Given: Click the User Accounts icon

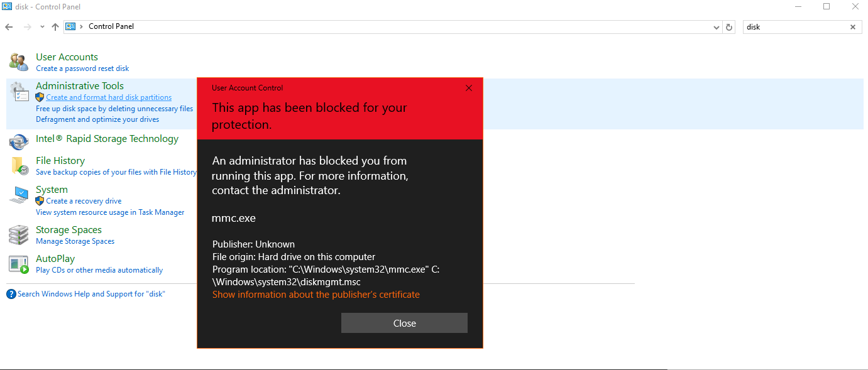Looking at the screenshot, I should [x=19, y=62].
